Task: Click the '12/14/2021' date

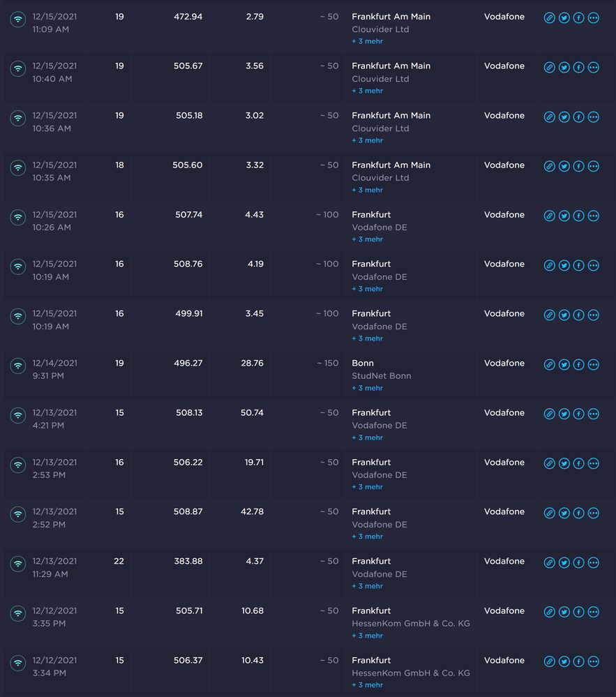Action: pos(54,364)
